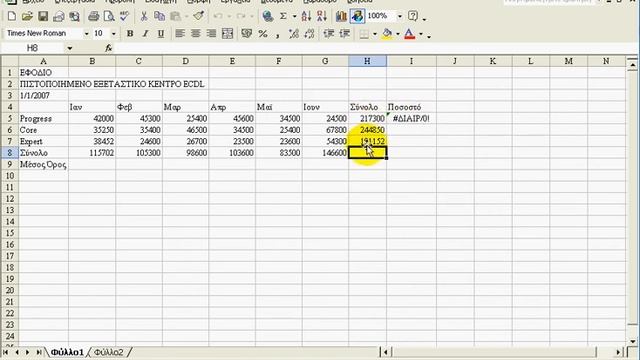This screenshot has width=640, height=360.
Task: Expand the Paste options dropdown arrow
Action: (x=187, y=16)
